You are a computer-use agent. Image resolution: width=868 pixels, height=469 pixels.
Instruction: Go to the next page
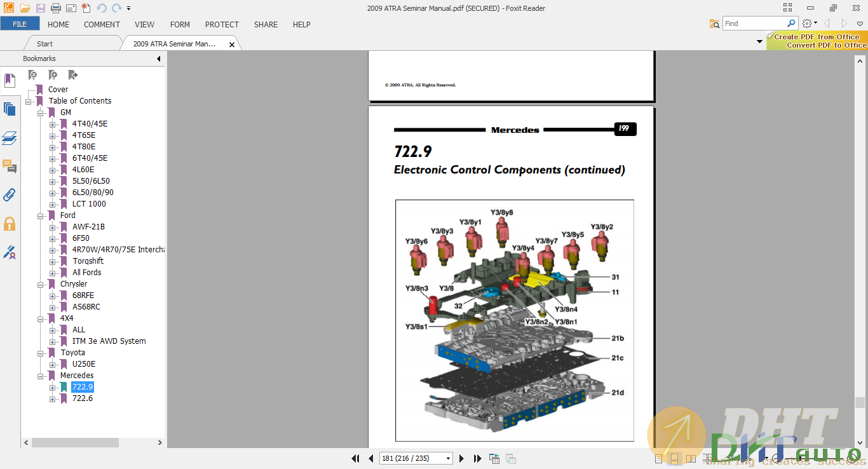pos(462,458)
